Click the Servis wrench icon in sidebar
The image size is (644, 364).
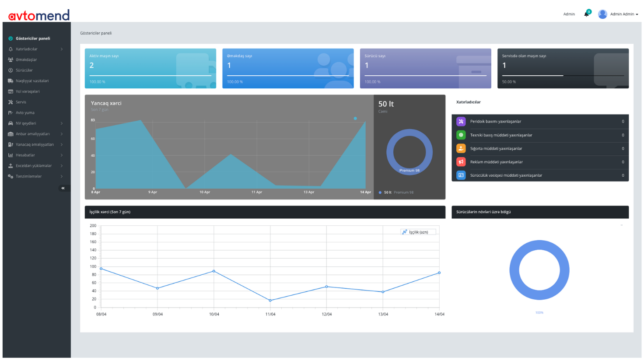(x=10, y=102)
